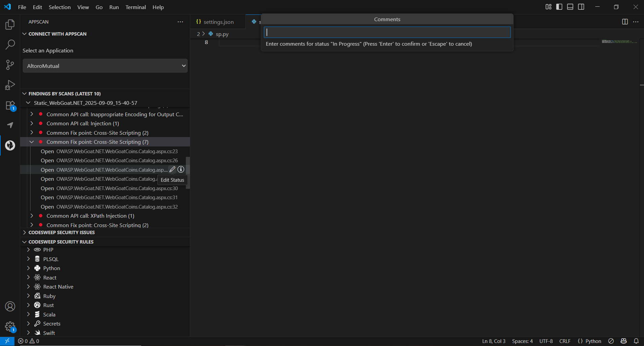Viewport: 644px width, 346px height.
Task: Click the remote window status icon
Action: click(x=7, y=341)
